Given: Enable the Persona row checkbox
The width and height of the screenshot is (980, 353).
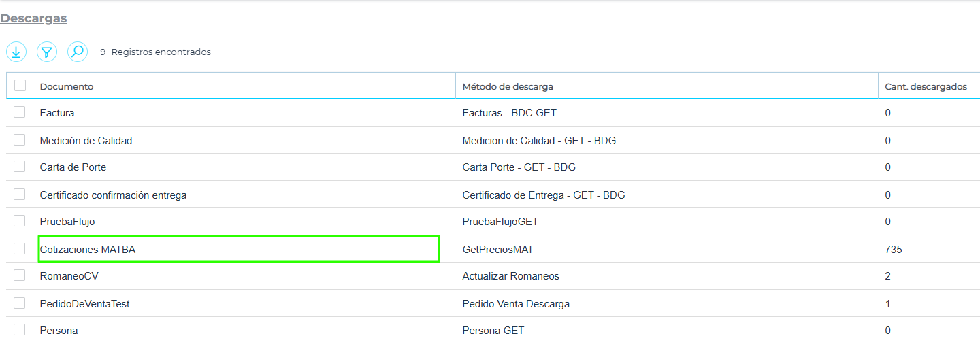Looking at the screenshot, I should (20, 330).
